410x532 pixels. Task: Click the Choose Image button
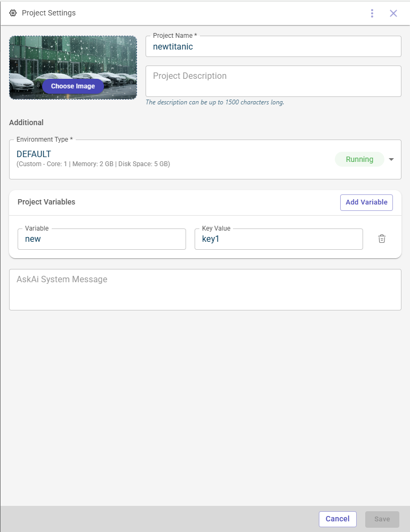[x=73, y=86]
